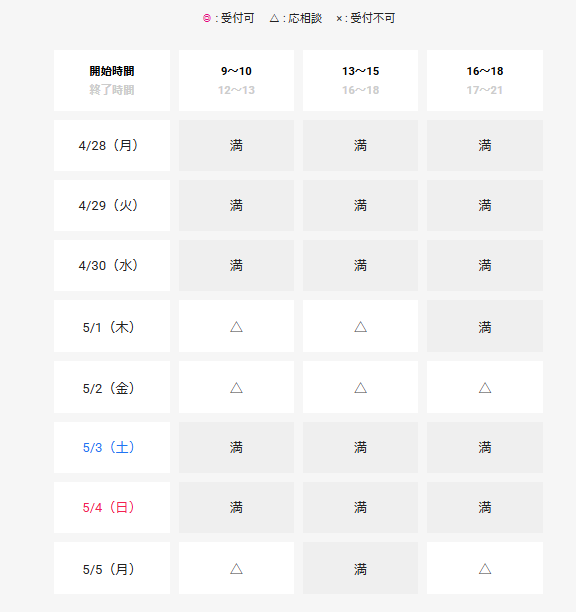Pick the 5/2 Friday 16~18 triangle slot
This screenshot has height=612, width=576.
pyautogui.click(x=485, y=387)
